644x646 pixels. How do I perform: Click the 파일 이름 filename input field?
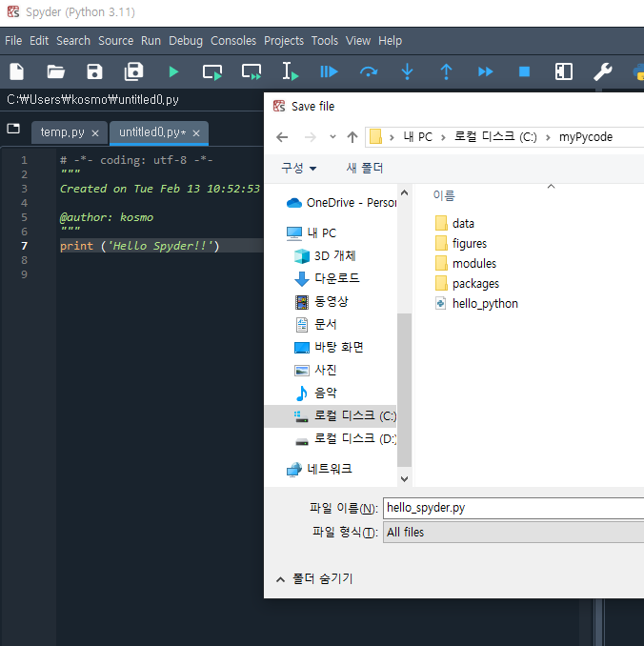(x=513, y=508)
